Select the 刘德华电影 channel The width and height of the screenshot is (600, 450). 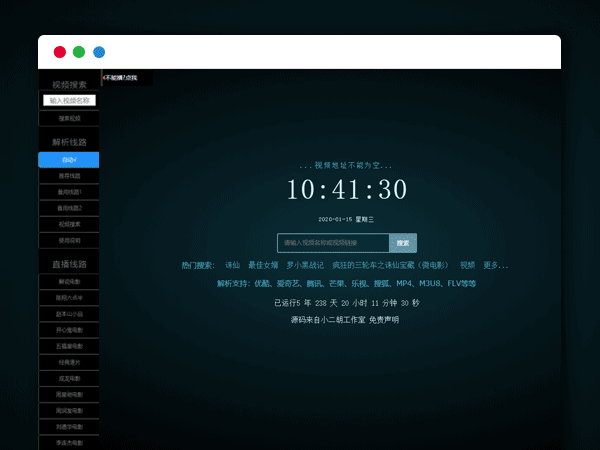point(69,426)
